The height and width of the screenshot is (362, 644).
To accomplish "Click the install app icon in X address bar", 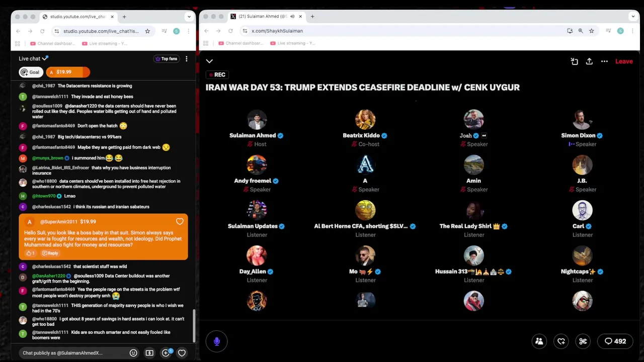I will pos(570,31).
